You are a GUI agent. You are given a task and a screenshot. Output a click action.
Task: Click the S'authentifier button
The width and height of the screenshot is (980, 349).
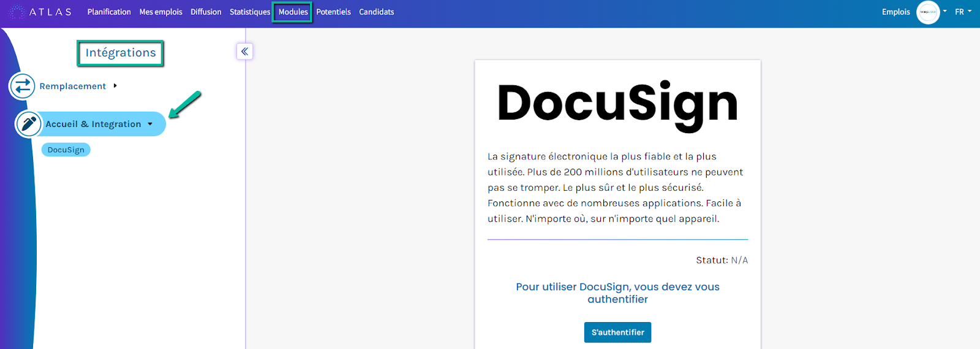point(617,332)
